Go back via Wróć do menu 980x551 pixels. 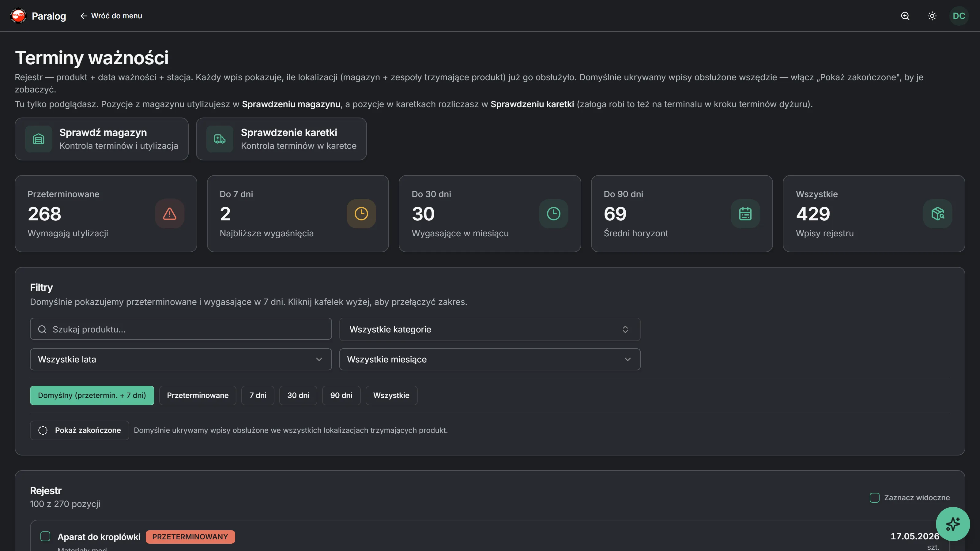click(111, 16)
